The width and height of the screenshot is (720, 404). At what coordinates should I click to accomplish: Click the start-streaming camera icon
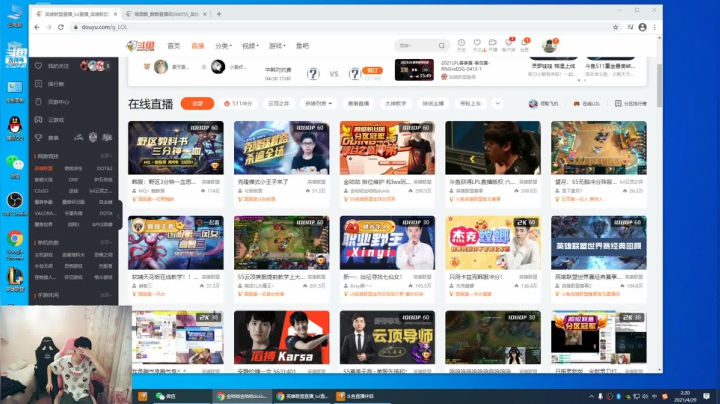point(493,45)
